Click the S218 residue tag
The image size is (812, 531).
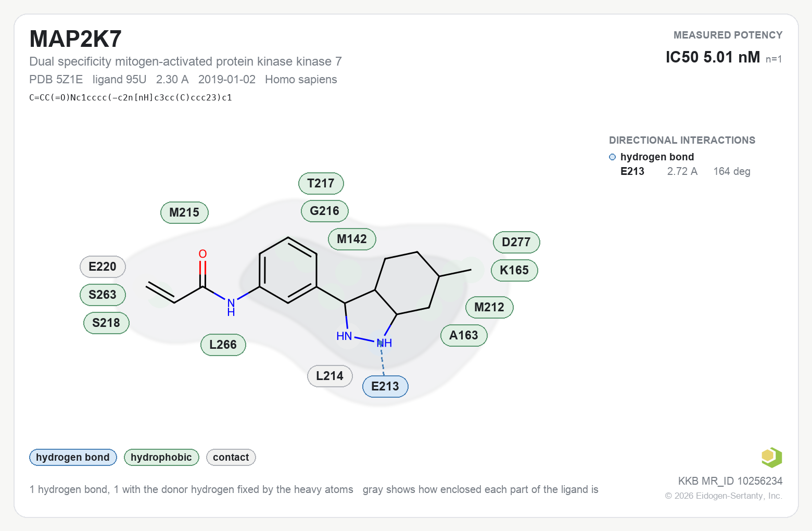tap(106, 323)
